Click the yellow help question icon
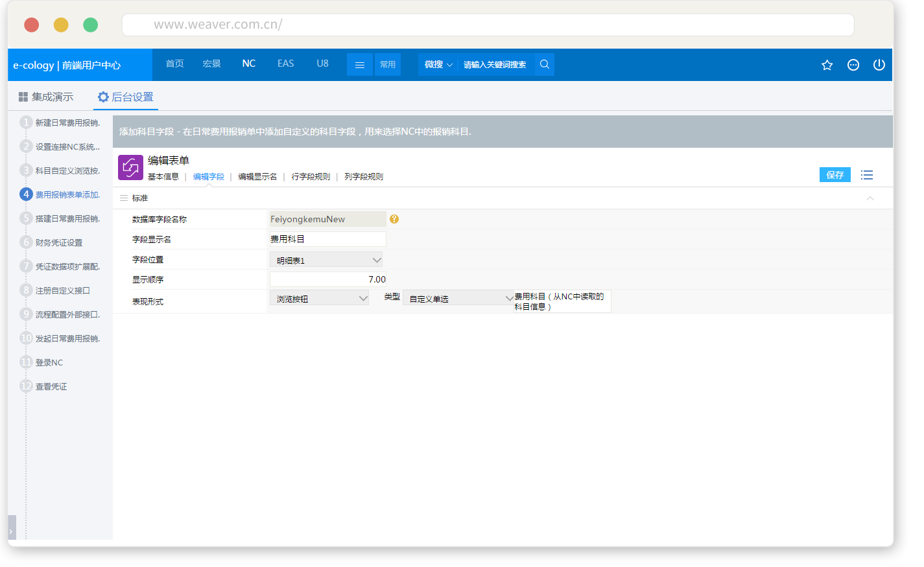Image resolution: width=924 pixels, height=567 pixels. tap(394, 219)
